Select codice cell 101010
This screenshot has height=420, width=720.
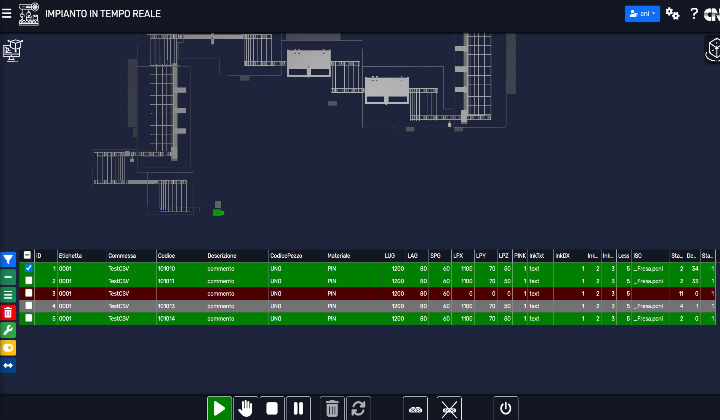[x=181, y=269]
